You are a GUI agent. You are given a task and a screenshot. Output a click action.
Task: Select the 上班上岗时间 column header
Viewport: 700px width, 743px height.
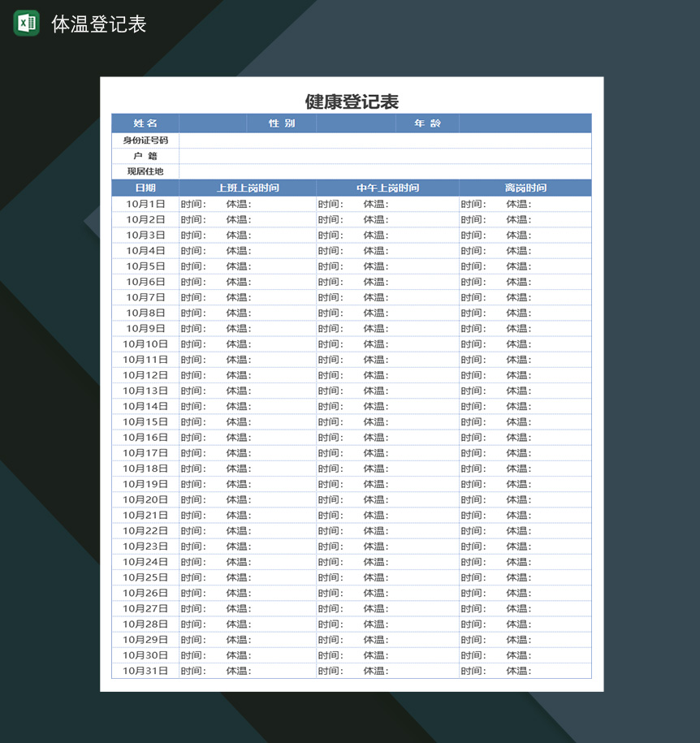tap(248, 188)
